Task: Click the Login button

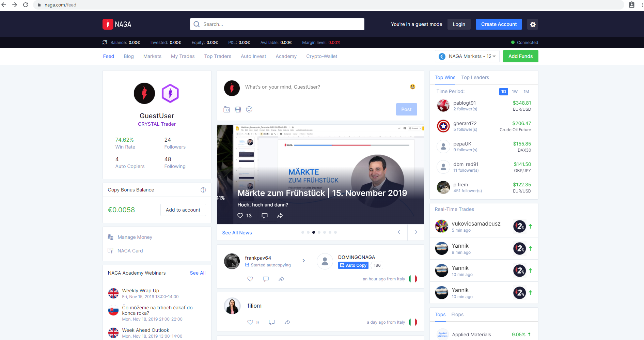Action: click(x=459, y=24)
